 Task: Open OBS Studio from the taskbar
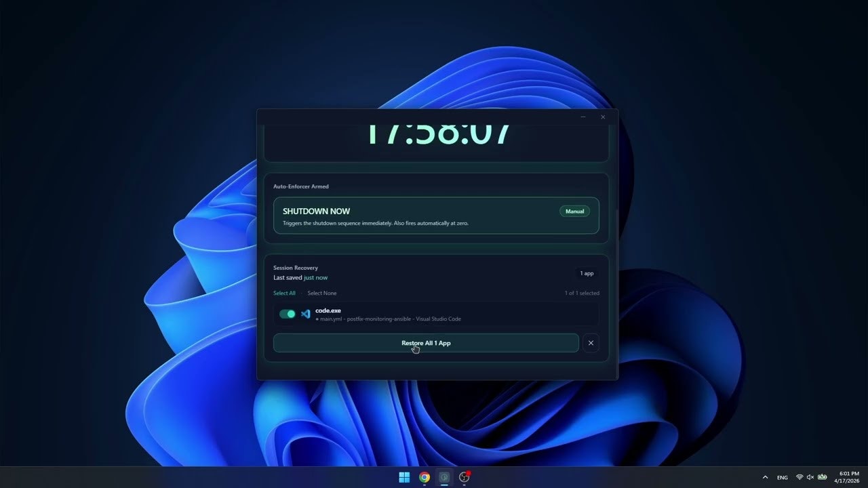(x=465, y=477)
